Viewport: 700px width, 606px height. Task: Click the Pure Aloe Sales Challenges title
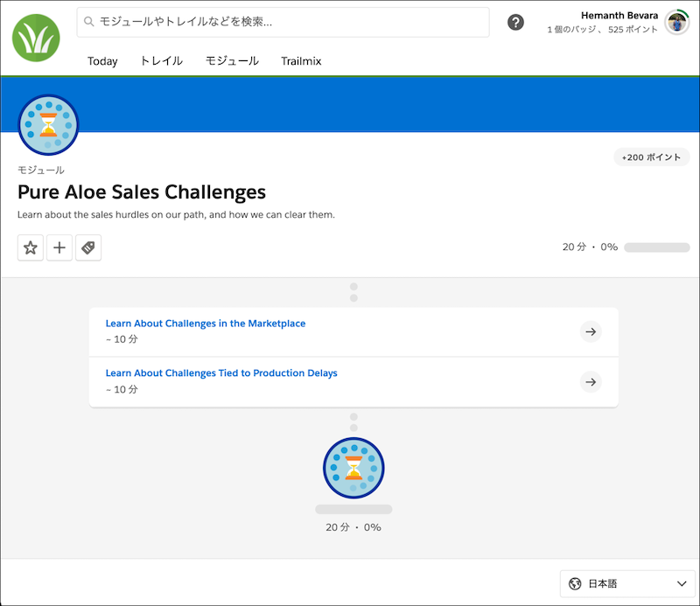click(x=142, y=192)
